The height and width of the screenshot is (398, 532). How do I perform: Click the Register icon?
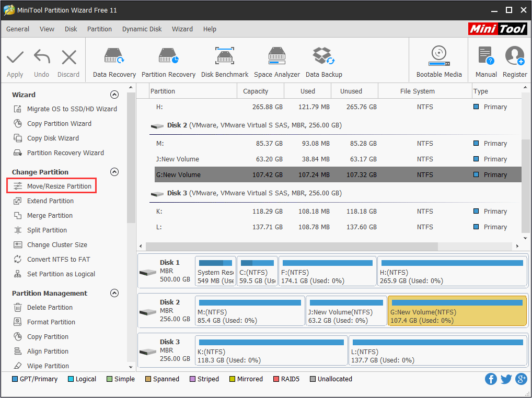click(515, 56)
